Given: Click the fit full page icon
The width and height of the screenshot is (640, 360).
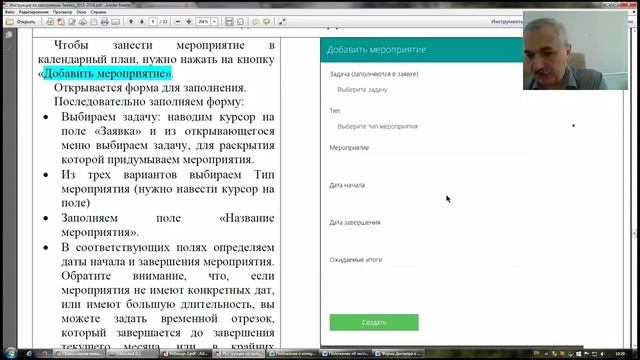Looking at the screenshot, I should tap(240, 22).
